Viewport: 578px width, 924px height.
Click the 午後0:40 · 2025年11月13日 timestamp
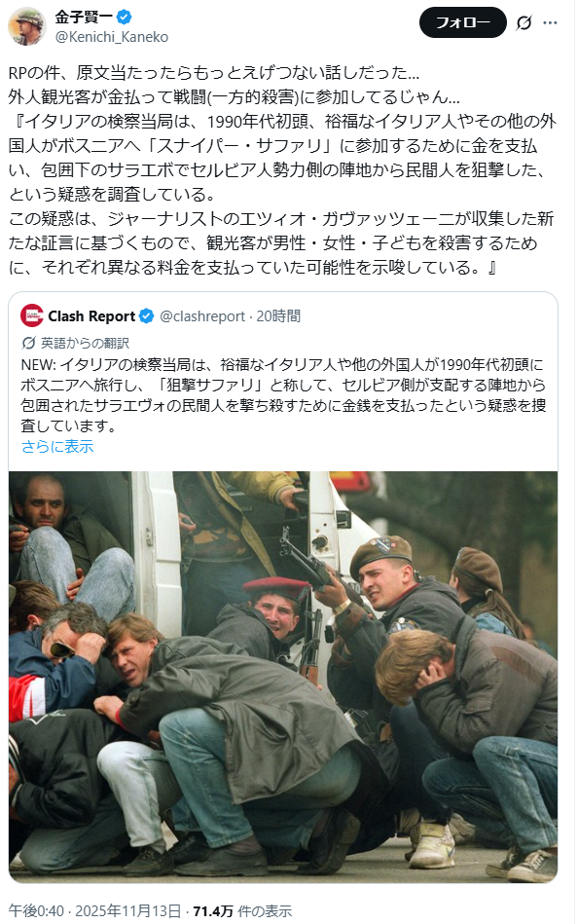[94, 911]
